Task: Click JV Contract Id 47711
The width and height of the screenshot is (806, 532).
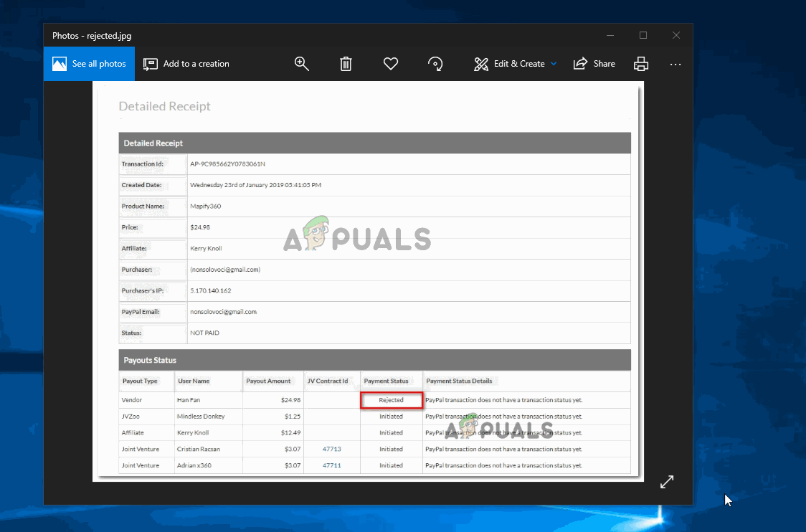Action: click(331, 465)
